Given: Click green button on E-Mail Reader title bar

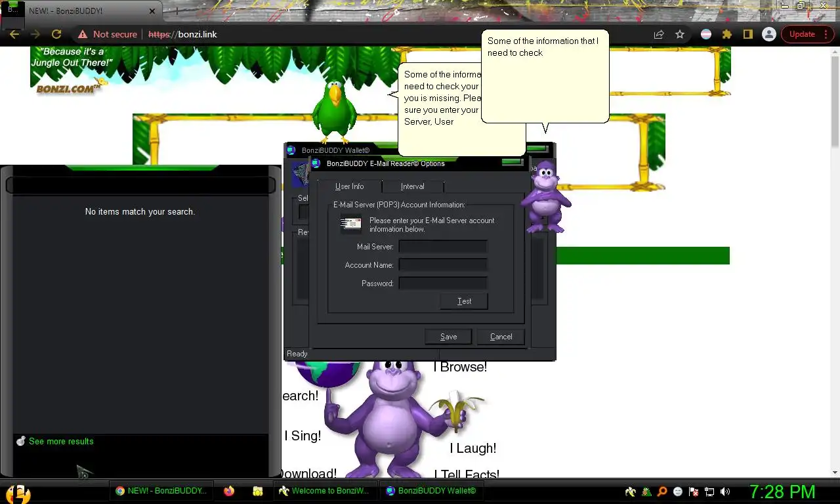Looking at the screenshot, I should click(x=513, y=162).
